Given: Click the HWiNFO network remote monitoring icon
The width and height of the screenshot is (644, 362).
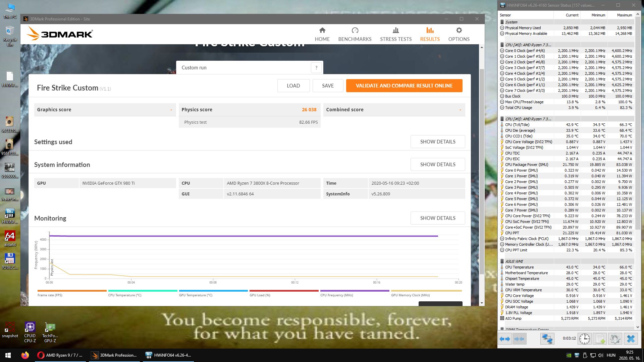Looking at the screenshot, I should click(x=547, y=339).
